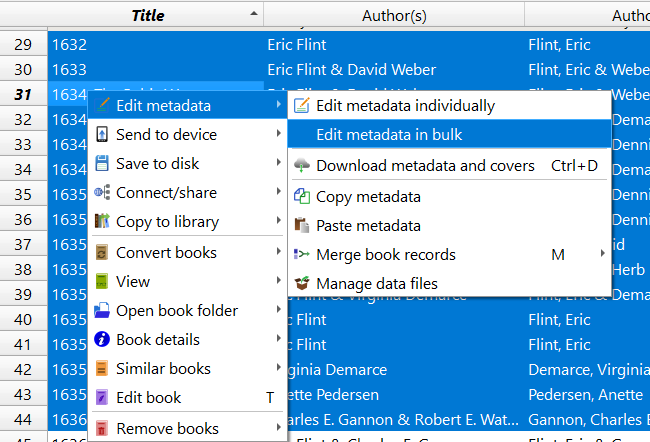Expand the Open book folder submenu arrow
This screenshot has height=442, width=650.
click(278, 310)
